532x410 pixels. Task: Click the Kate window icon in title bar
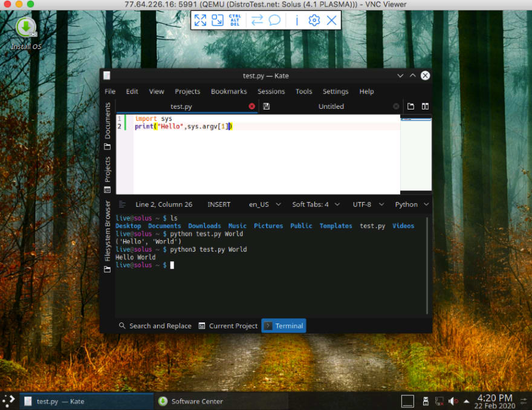[107, 76]
